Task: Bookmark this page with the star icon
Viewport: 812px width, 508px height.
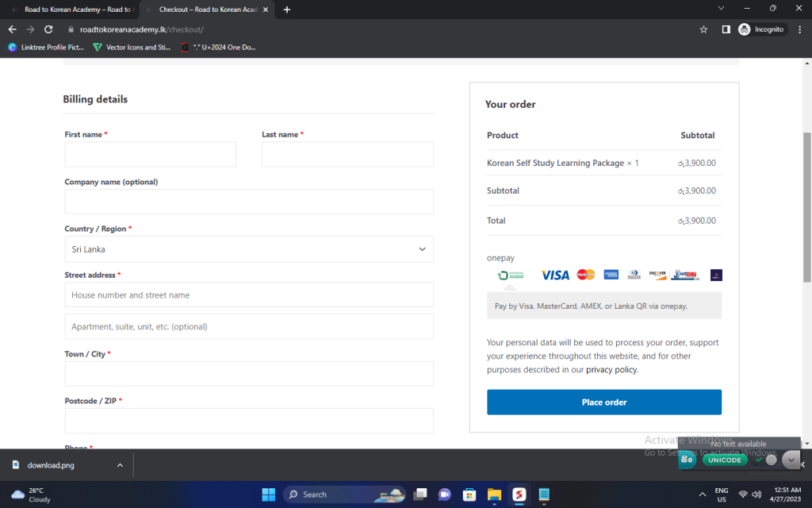Action: pos(703,29)
